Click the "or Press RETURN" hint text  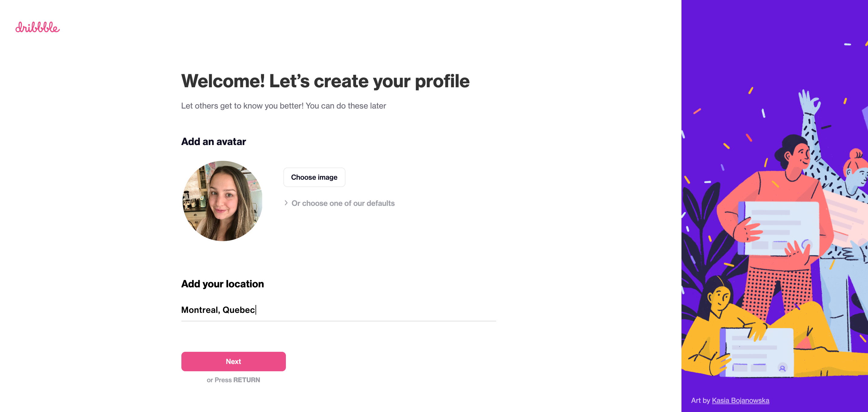(233, 380)
